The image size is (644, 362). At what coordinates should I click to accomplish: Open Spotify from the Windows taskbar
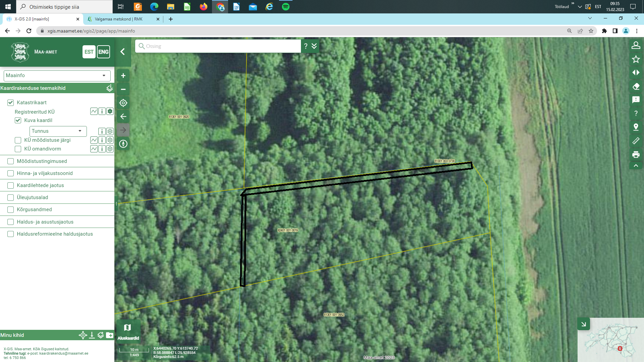point(286,7)
